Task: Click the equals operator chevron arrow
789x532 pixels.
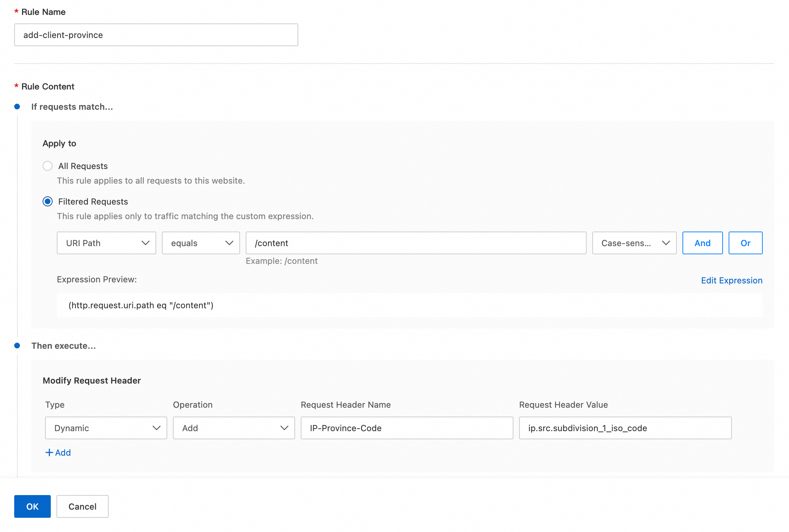Action: 229,243
